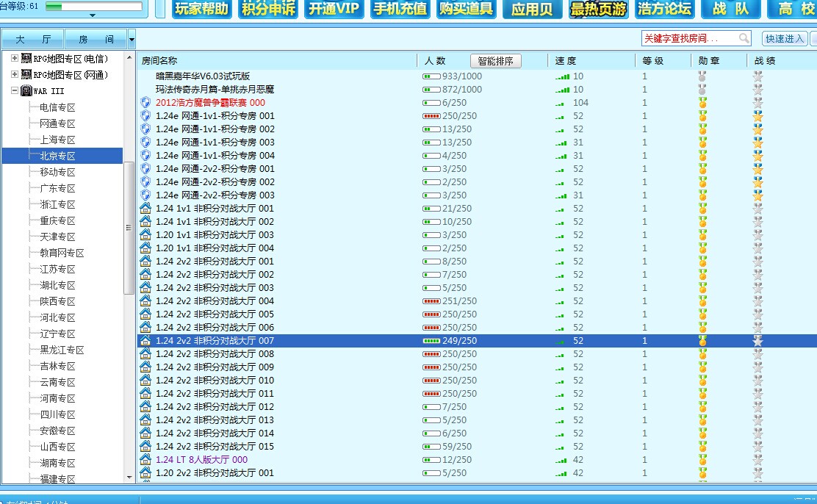Sort by 战绩 column header
Image resolution: width=817 pixels, height=504 pixels.
click(765, 61)
